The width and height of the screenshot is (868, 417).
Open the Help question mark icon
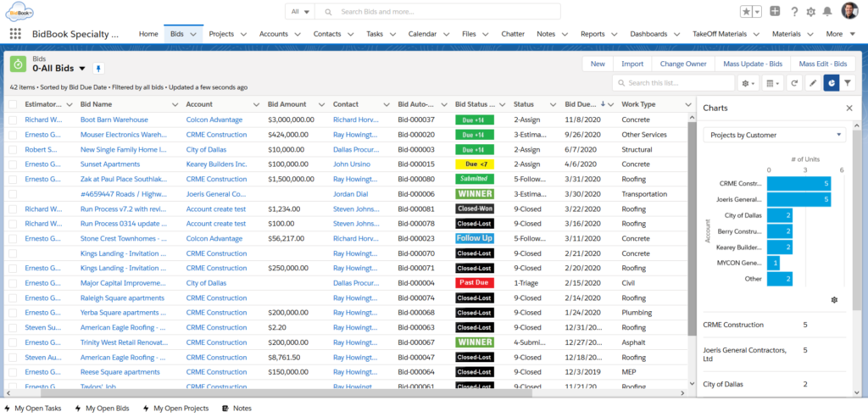794,12
